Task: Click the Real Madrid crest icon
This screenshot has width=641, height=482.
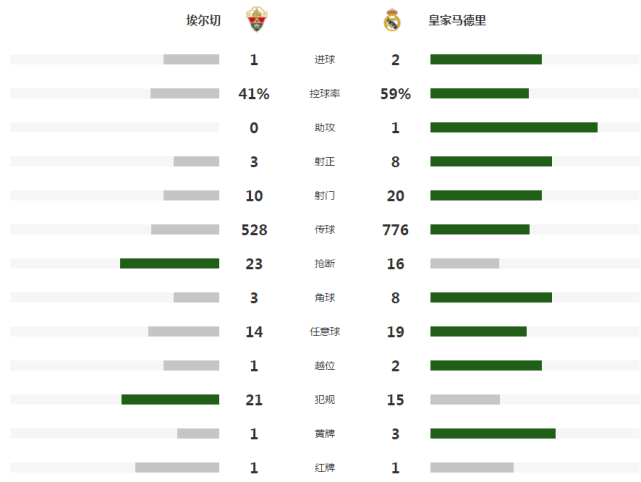Action: coord(391,20)
